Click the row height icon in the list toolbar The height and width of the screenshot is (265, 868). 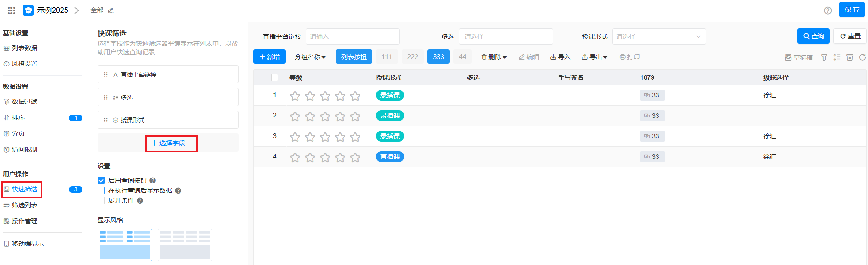click(837, 57)
